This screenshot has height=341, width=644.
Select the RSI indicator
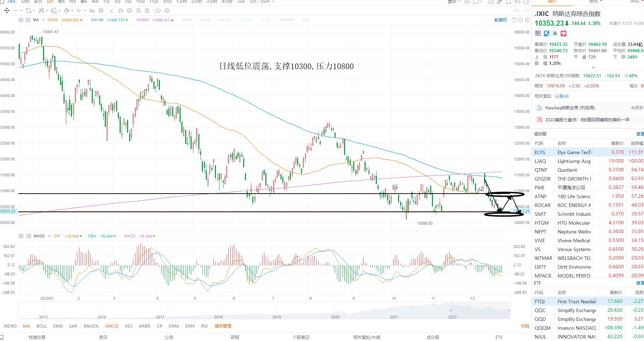pyautogui.click(x=204, y=326)
